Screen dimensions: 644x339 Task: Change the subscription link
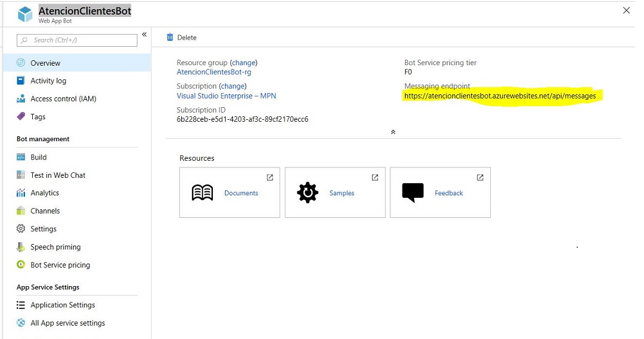[x=233, y=86]
